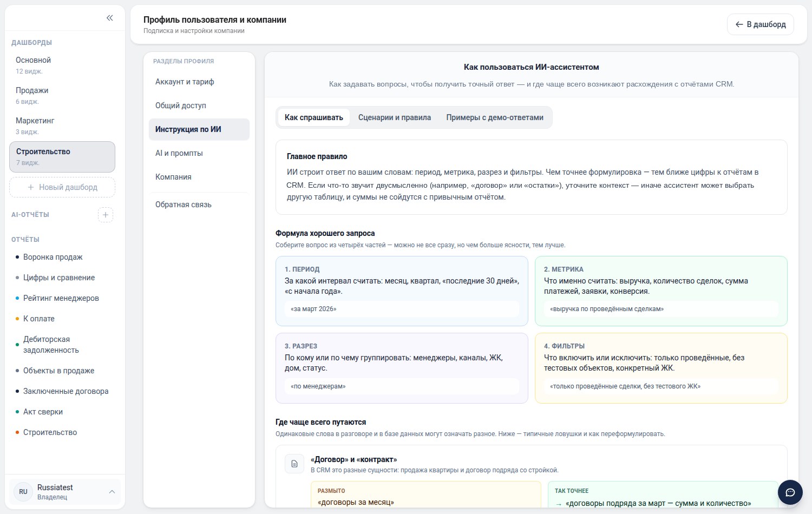Click the RU avatar of Russiatest
This screenshot has width=812, height=514.
point(23,492)
